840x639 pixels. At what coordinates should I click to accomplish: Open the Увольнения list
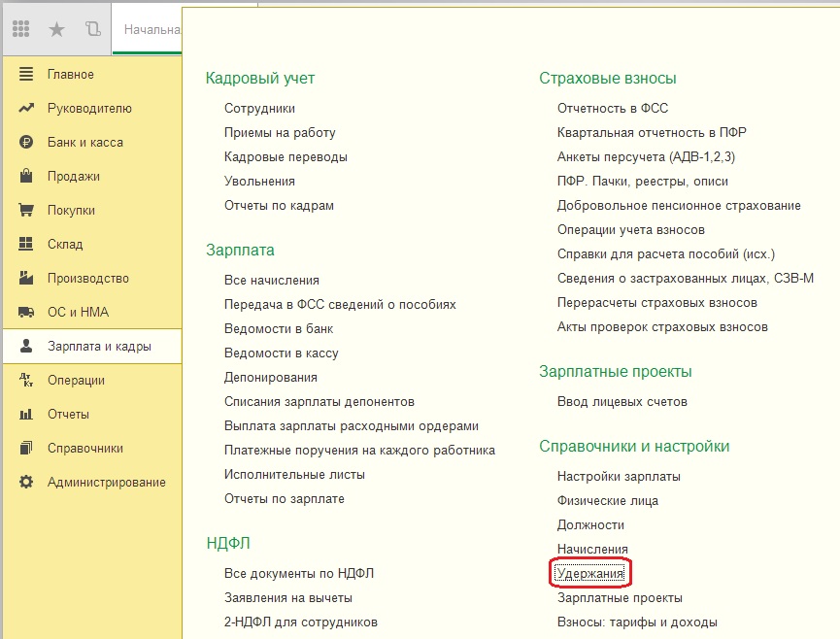click(259, 181)
